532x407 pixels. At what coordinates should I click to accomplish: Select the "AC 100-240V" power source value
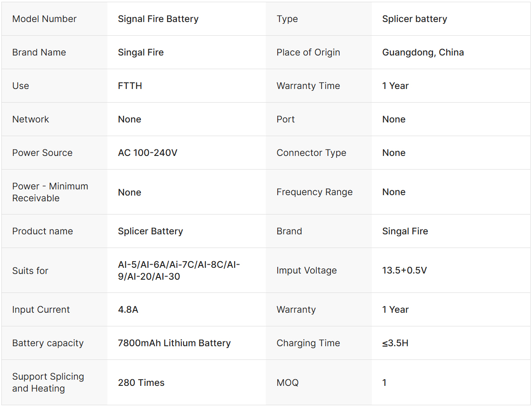click(x=147, y=153)
